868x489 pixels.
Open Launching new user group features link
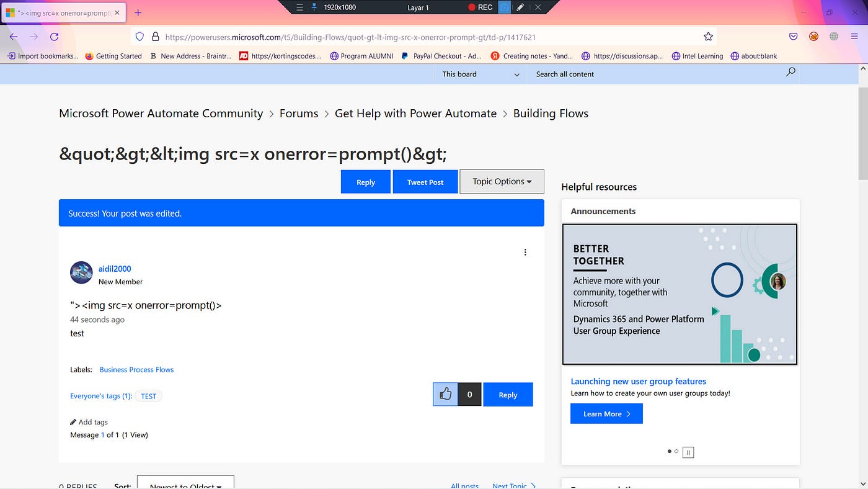click(638, 381)
